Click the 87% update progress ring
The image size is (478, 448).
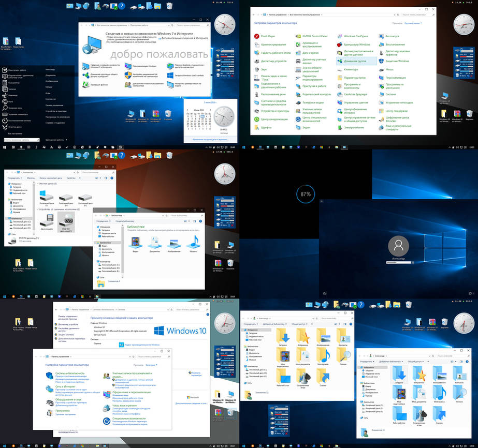pyautogui.click(x=306, y=193)
